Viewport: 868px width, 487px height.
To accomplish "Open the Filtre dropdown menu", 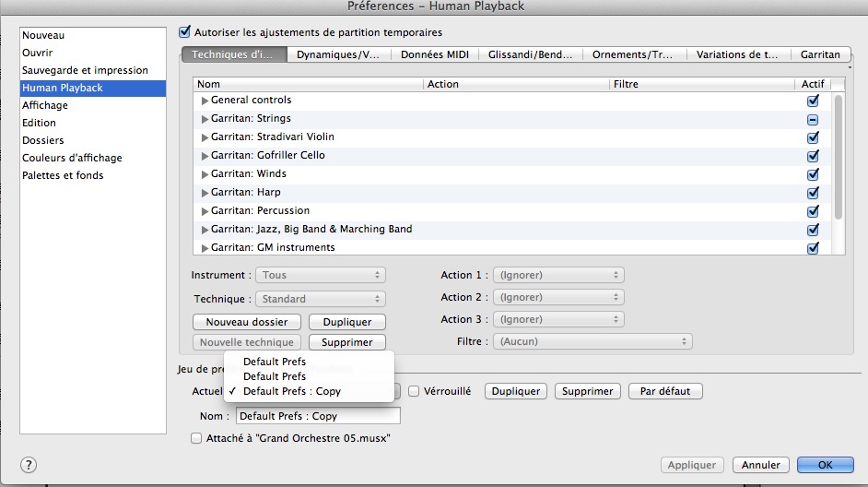I will [x=592, y=341].
